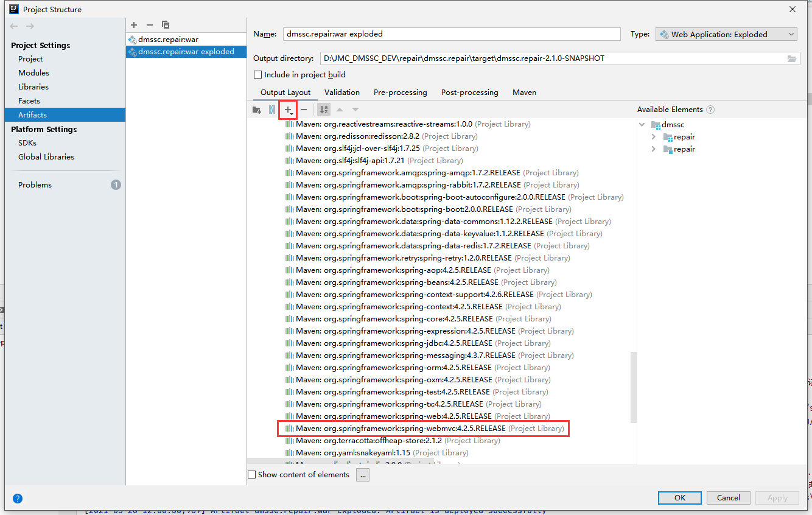Open help next to Available Elements
The height and width of the screenshot is (515, 812).
(x=710, y=110)
